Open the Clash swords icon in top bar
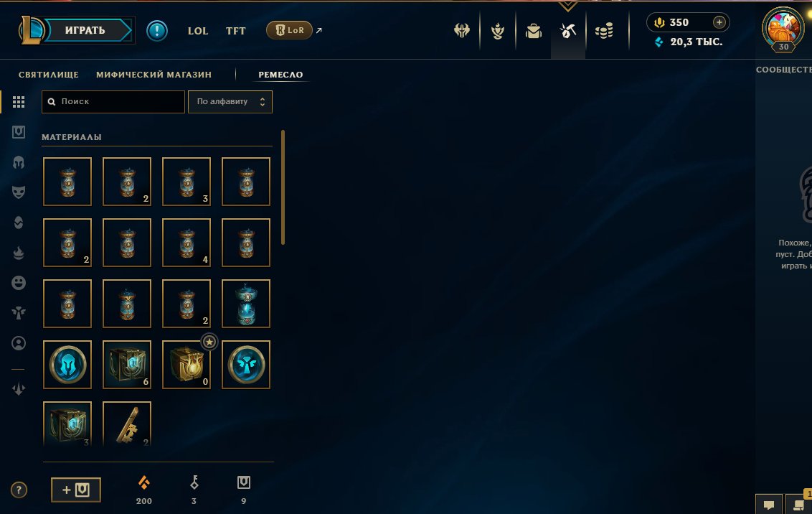The image size is (812, 514). coord(462,31)
